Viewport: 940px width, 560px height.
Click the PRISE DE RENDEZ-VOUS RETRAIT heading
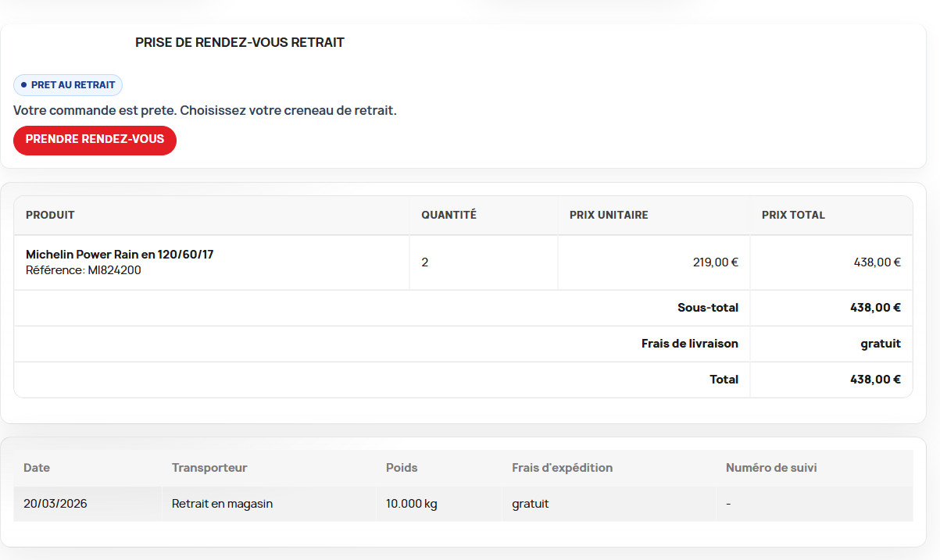(239, 43)
